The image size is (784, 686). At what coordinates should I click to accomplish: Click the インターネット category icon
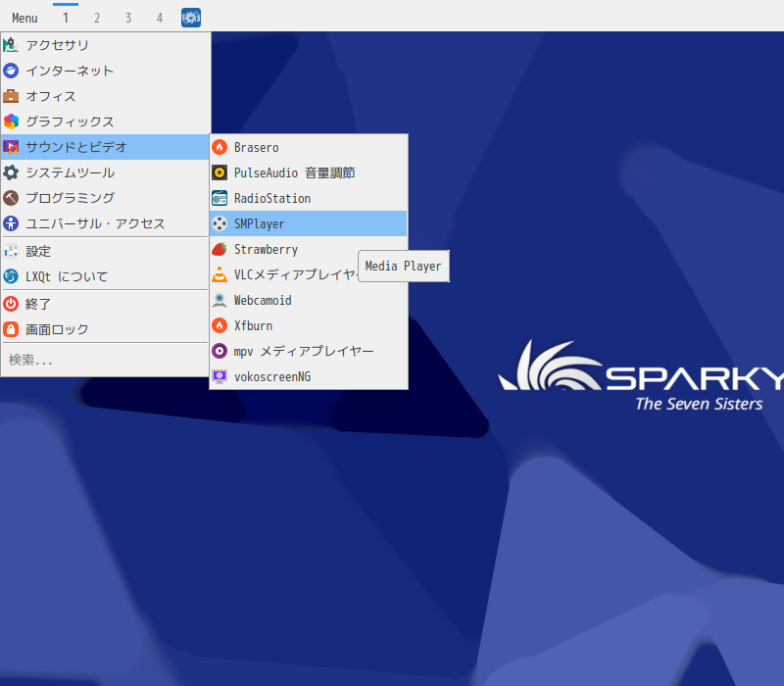[x=11, y=71]
